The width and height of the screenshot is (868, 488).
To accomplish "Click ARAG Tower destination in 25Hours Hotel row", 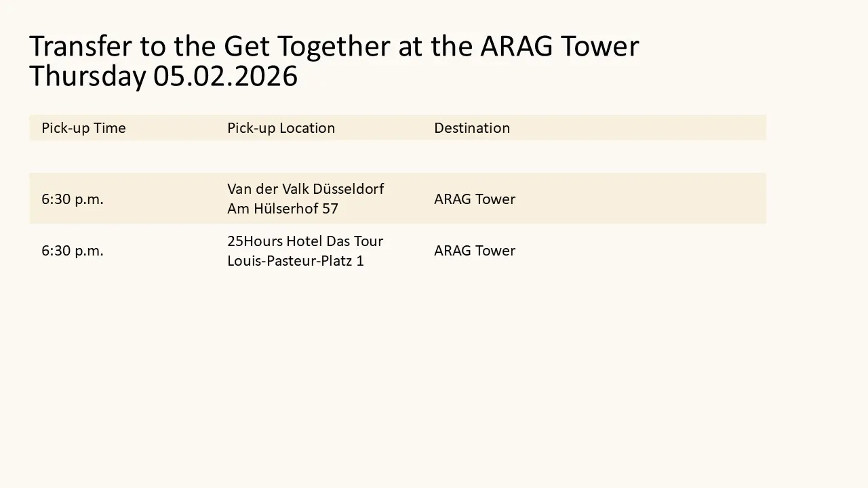I will pyautogui.click(x=475, y=251).
